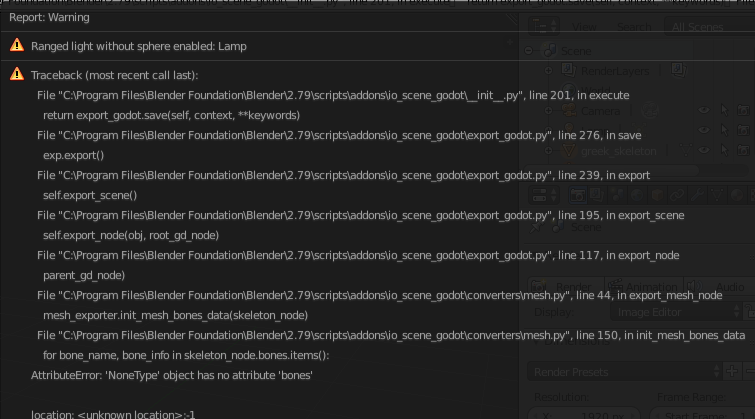
Task: Switch to the Constraints properties tab
Action: click(677, 195)
